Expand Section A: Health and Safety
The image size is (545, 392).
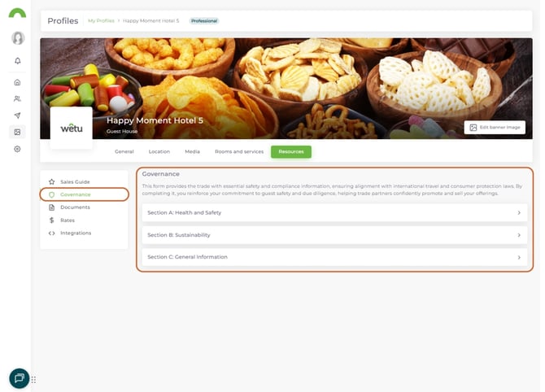click(x=334, y=213)
